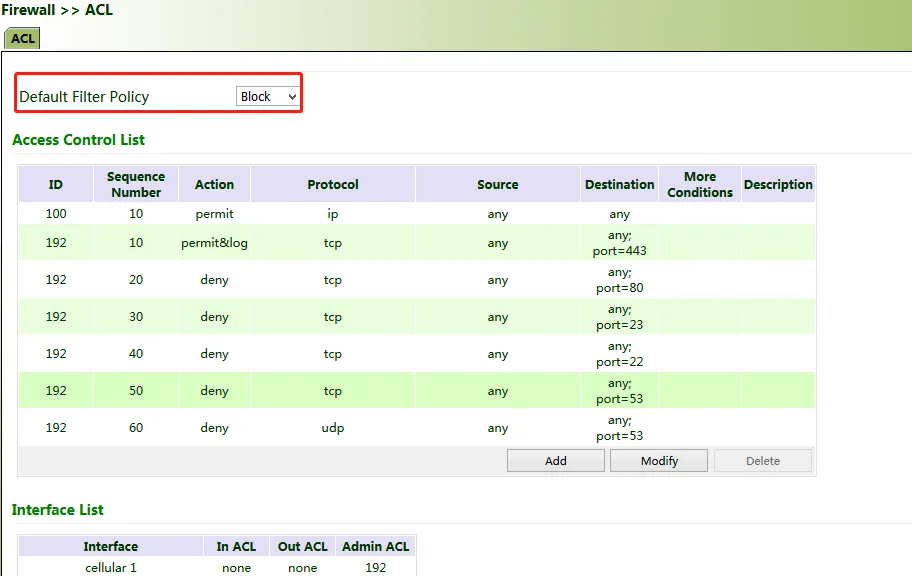Click the Interface column header
The height and width of the screenshot is (576, 912).
[x=111, y=546]
